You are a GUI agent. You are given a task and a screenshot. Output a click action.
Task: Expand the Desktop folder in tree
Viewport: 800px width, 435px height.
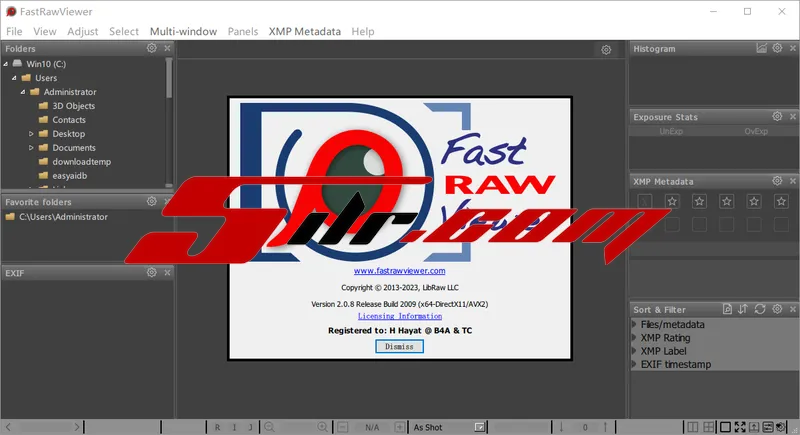tap(31, 134)
